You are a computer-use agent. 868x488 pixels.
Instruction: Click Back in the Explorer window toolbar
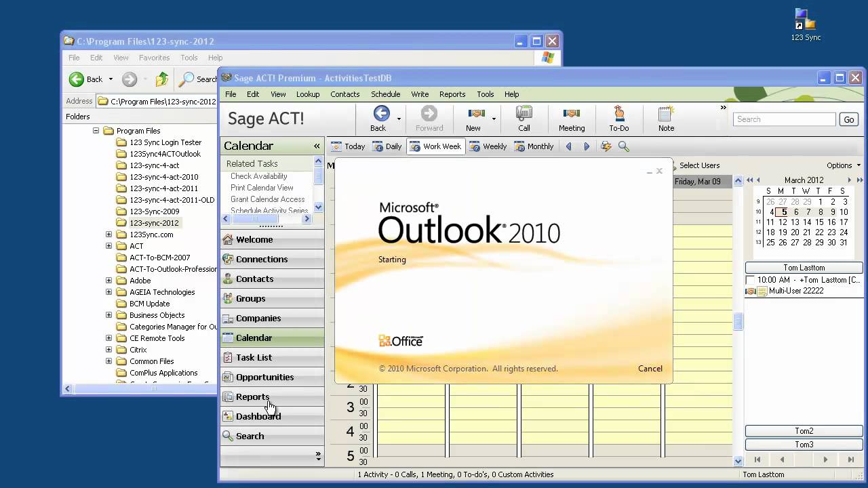click(86, 79)
